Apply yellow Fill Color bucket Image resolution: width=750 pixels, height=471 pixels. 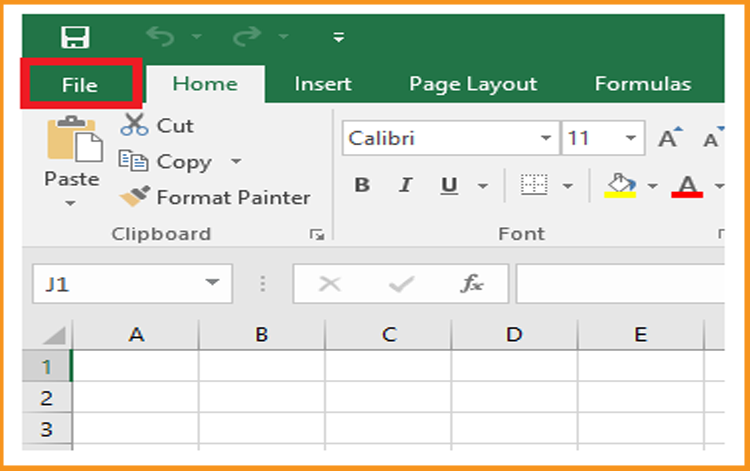(x=620, y=185)
